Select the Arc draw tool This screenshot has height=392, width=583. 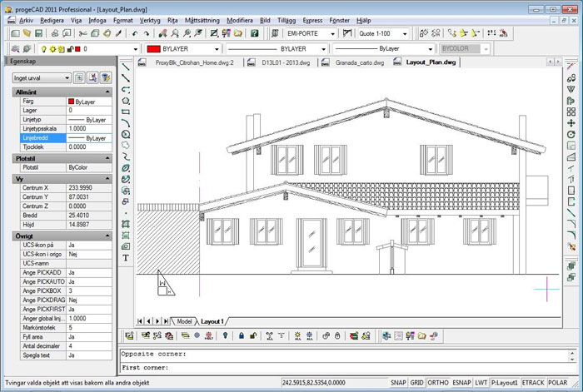[126, 123]
